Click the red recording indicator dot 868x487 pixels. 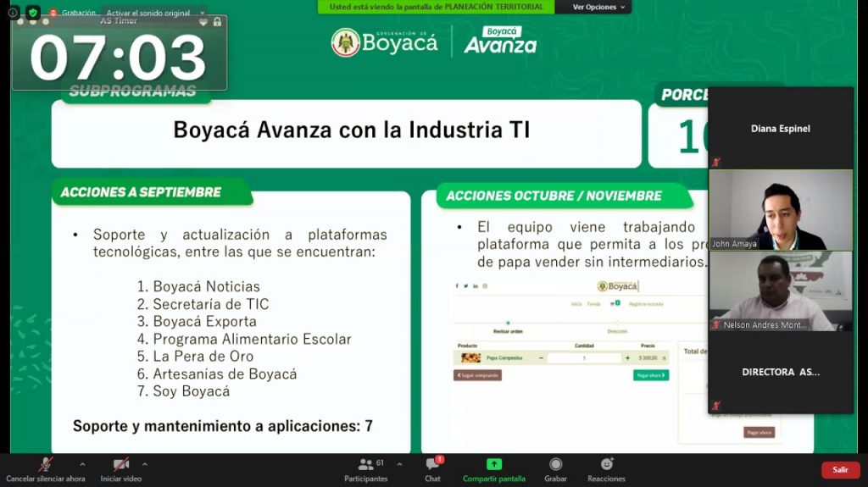(53, 13)
